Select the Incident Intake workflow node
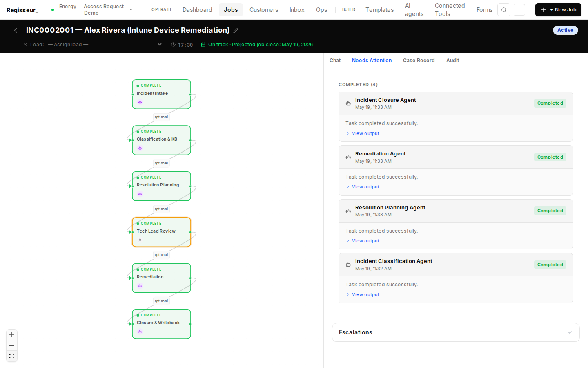The width and height of the screenshot is (588, 368). pos(161,94)
